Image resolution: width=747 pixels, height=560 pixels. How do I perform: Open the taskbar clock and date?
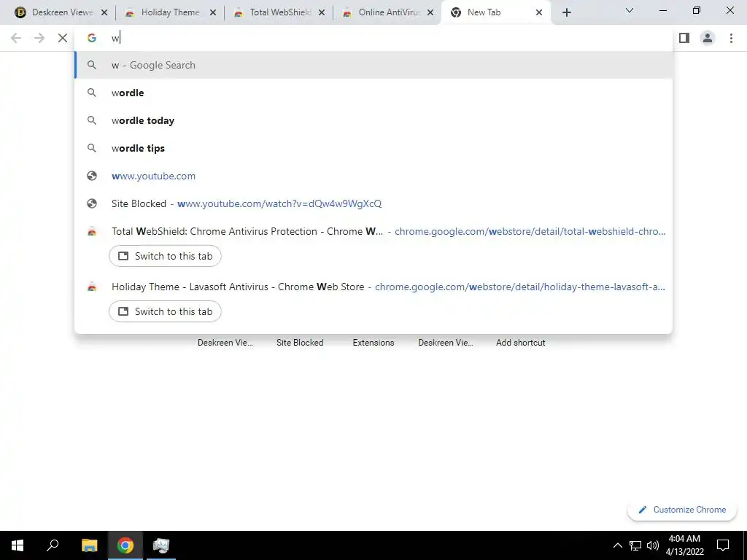[x=684, y=545]
